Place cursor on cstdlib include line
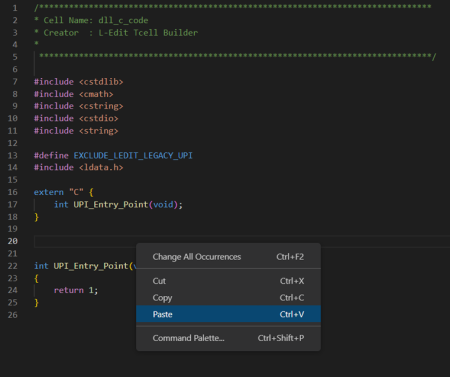Viewport: 450px width, 377px height. pos(79,82)
